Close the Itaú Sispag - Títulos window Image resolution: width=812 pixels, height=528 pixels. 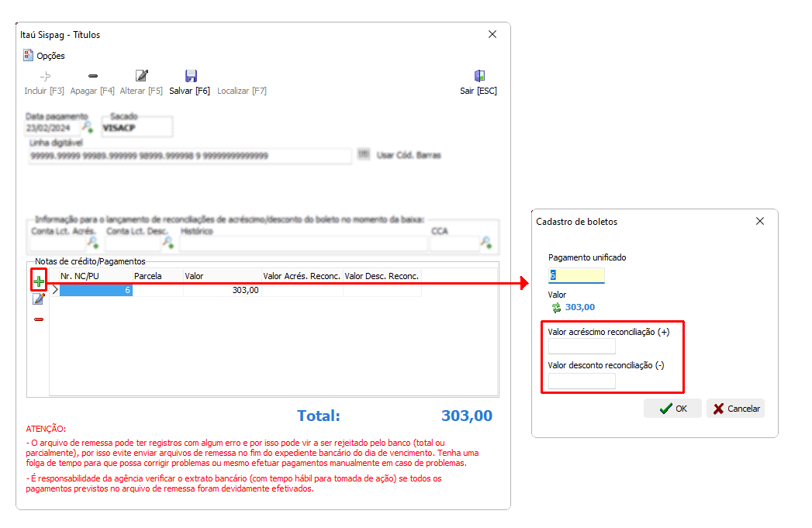pos(492,34)
